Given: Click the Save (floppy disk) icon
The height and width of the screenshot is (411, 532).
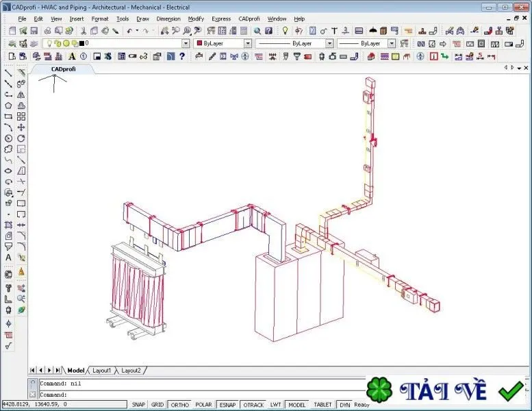Looking at the screenshot, I should pyautogui.click(x=34, y=31).
